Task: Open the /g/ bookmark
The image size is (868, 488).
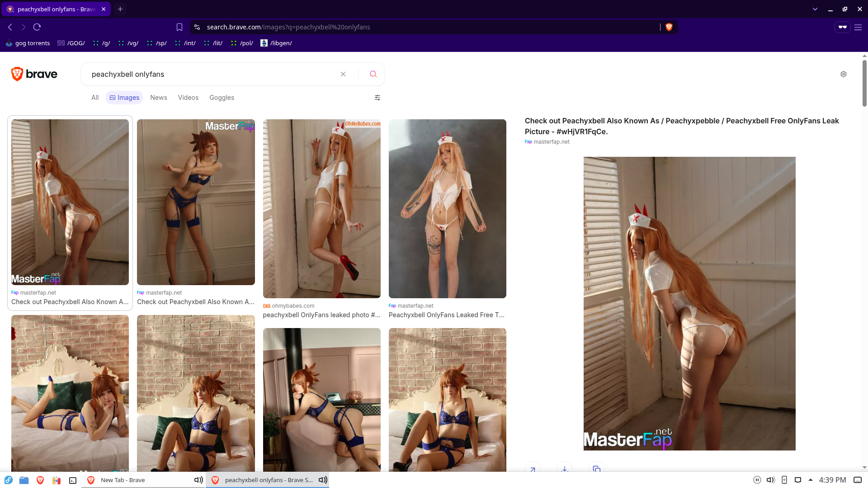Action: point(102,43)
